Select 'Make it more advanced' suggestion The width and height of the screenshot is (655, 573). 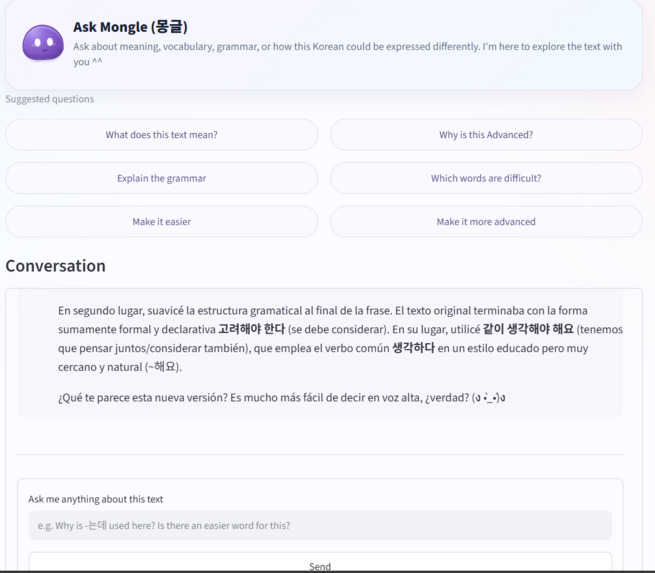tap(486, 221)
